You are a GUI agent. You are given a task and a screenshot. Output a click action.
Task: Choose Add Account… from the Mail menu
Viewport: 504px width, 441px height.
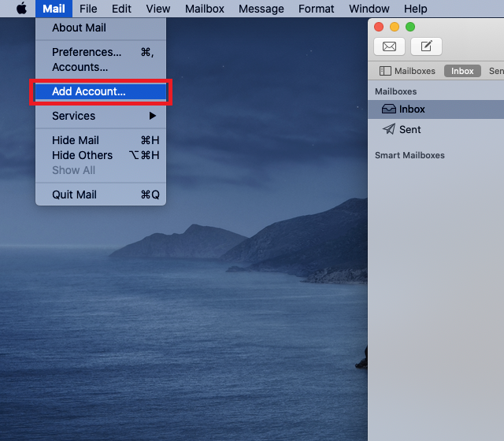click(101, 91)
